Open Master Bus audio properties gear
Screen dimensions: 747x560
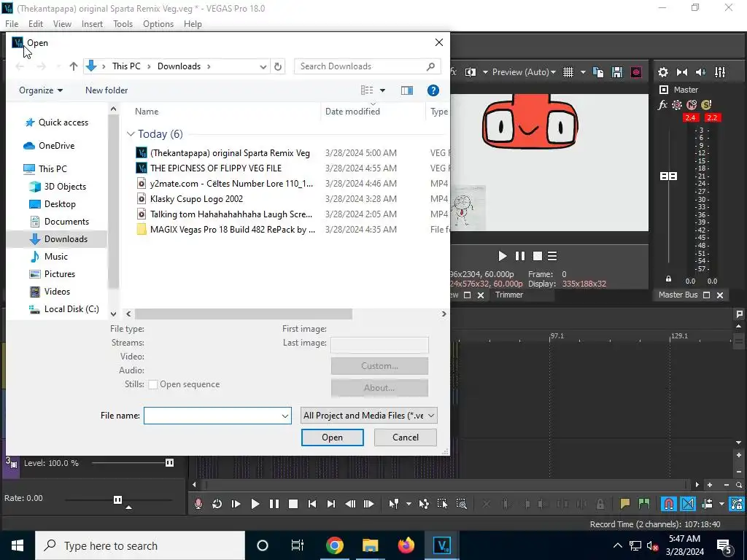pos(662,72)
